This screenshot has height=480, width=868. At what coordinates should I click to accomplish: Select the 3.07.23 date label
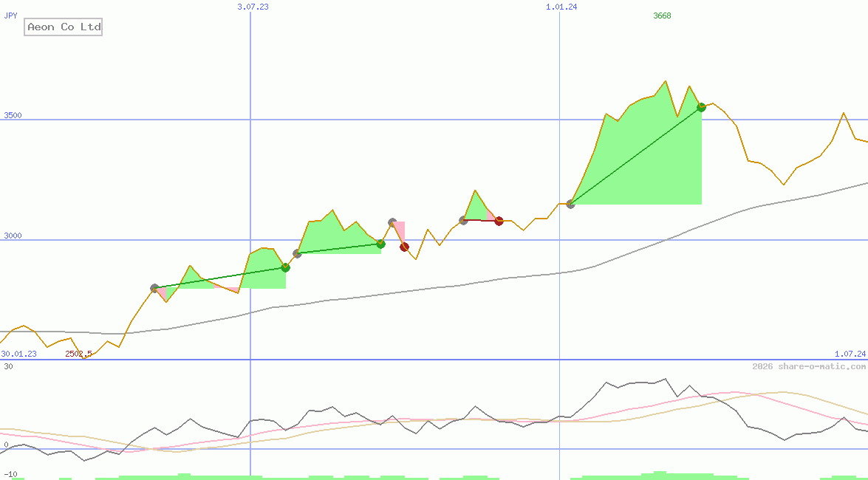coord(253,7)
